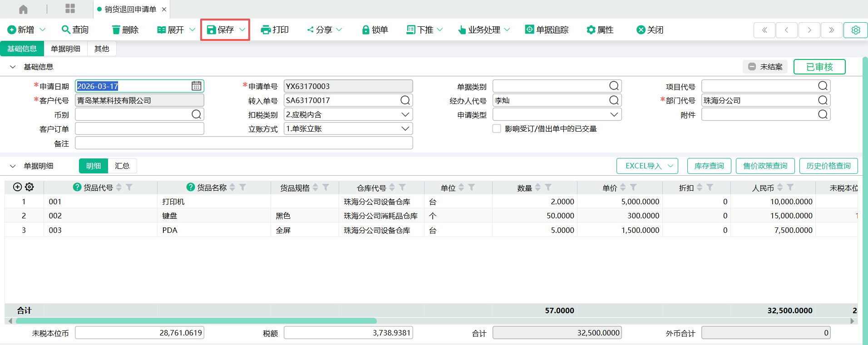
Task: Enable 影响受订/借出单中的已交量 checkbox
Action: click(497, 129)
